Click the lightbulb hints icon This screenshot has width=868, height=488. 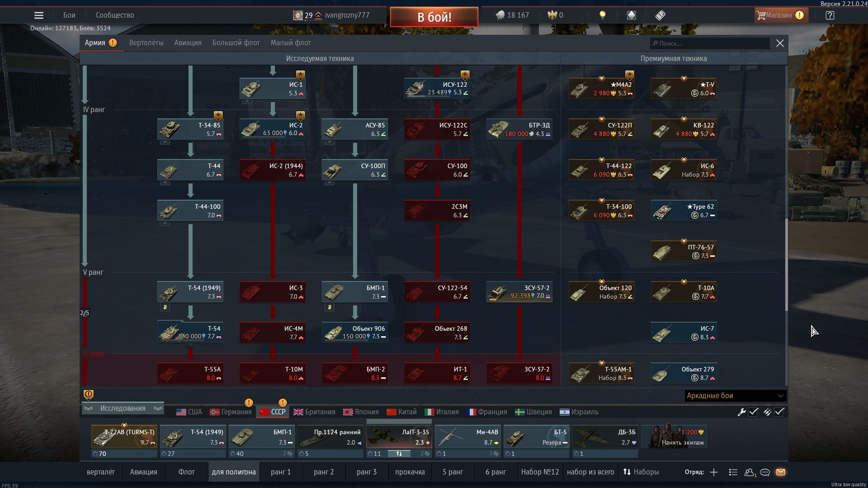(602, 15)
